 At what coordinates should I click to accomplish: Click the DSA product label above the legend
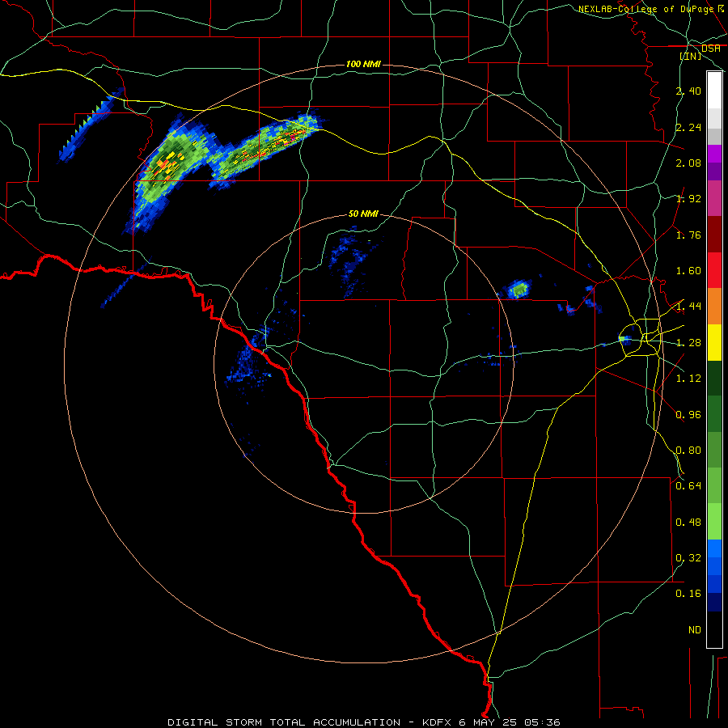(x=710, y=48)
